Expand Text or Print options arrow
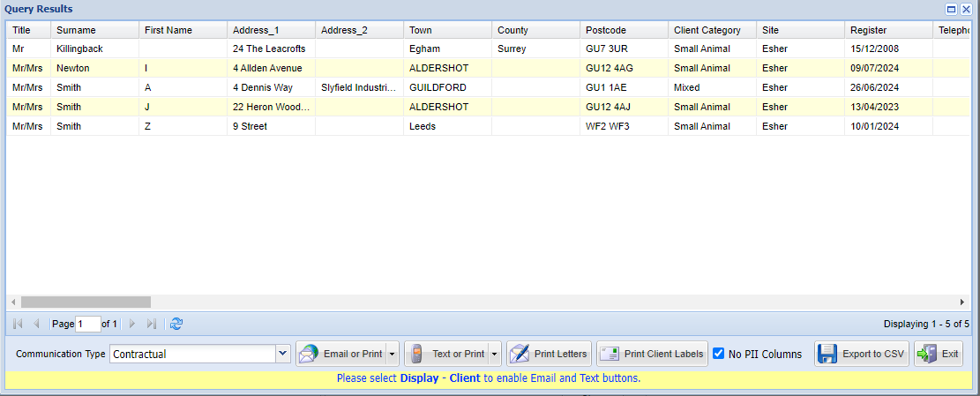The height and width of the screenshot is (396, 980). coord(494,355)
